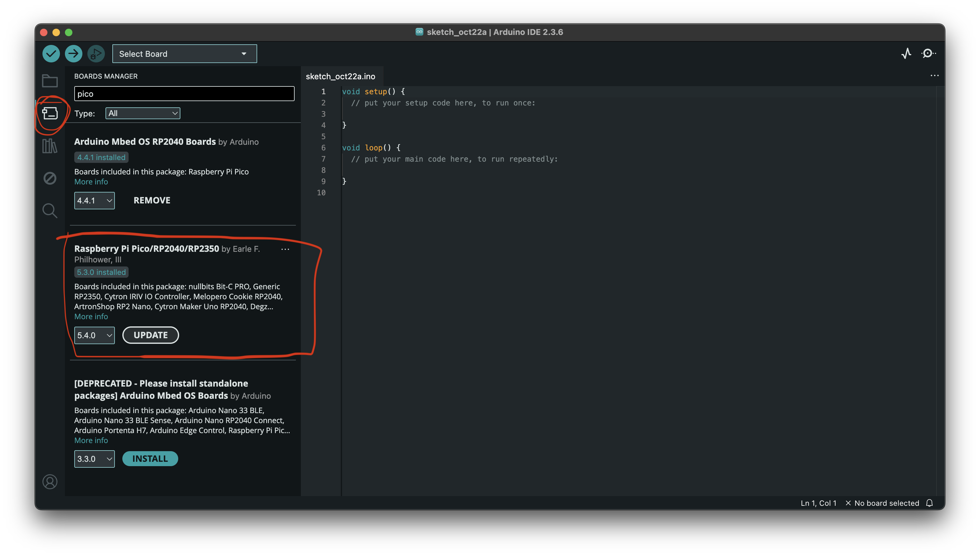Open the Select Board dropdown
The image size is (980, 556).
click(x=184, y=54)
